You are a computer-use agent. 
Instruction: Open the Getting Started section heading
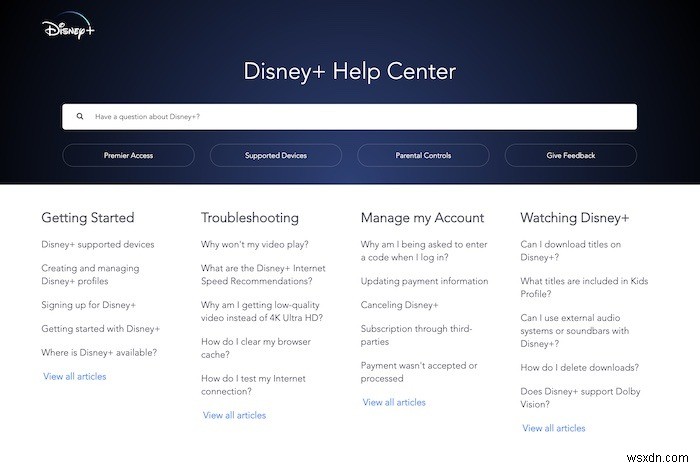click(x=88, y=218)
